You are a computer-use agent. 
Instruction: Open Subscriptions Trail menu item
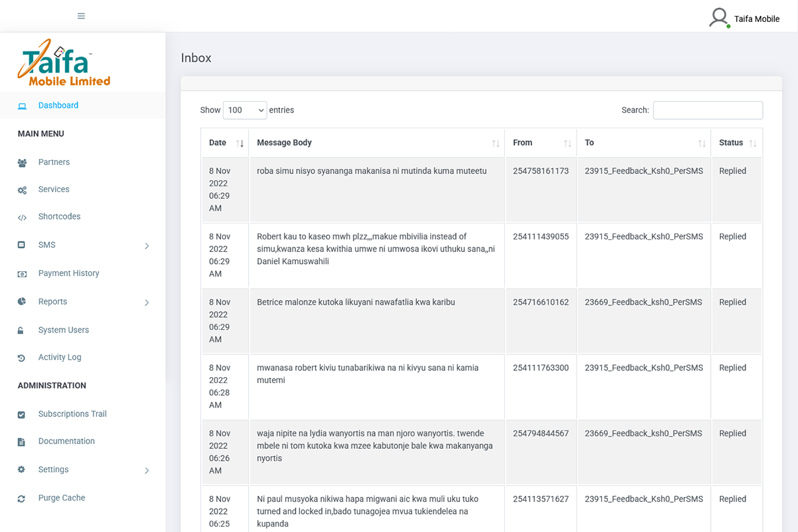point(72,414)
